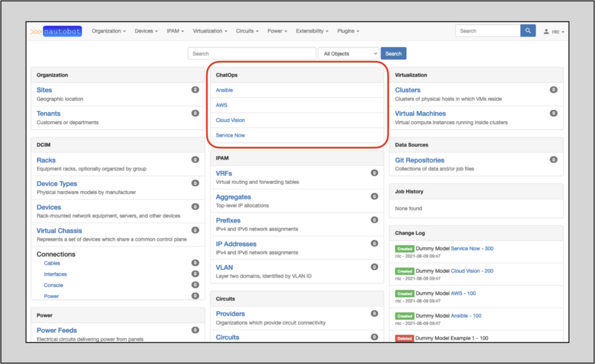Screen dimensions: 595x364
Task: Open the IP Addresses link
Action: [x=236, y=244]
